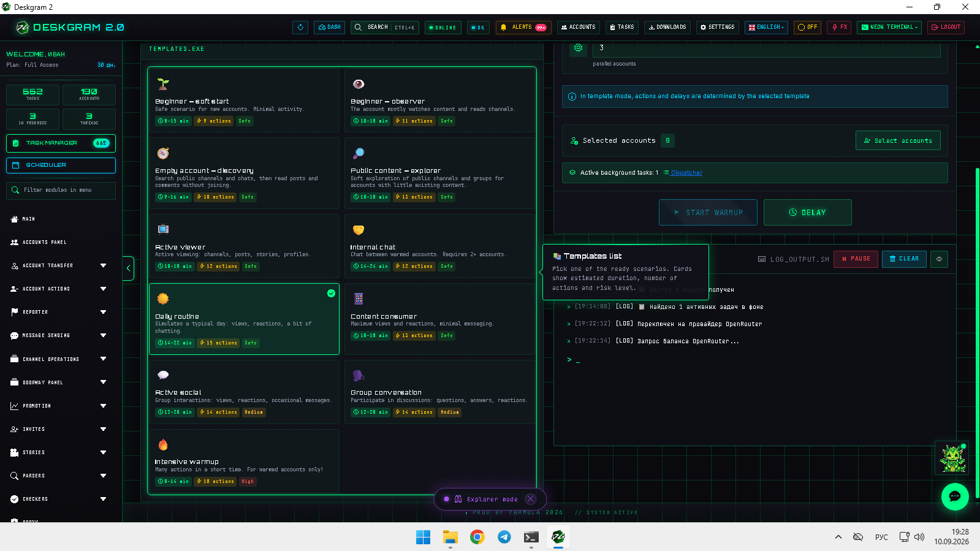Select Beginner – observer eye icon
980x551 pixels.
click(x=359, y=84)
